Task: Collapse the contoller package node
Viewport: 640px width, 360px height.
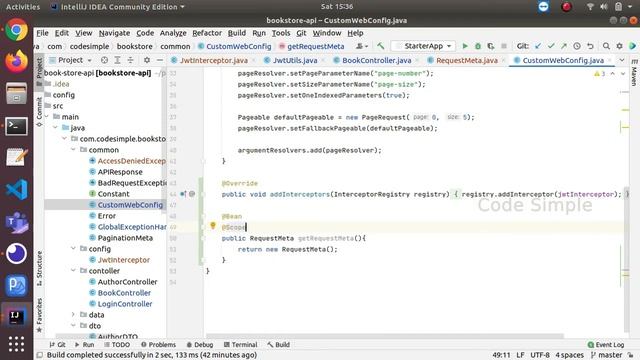Action: click(73, 271)
